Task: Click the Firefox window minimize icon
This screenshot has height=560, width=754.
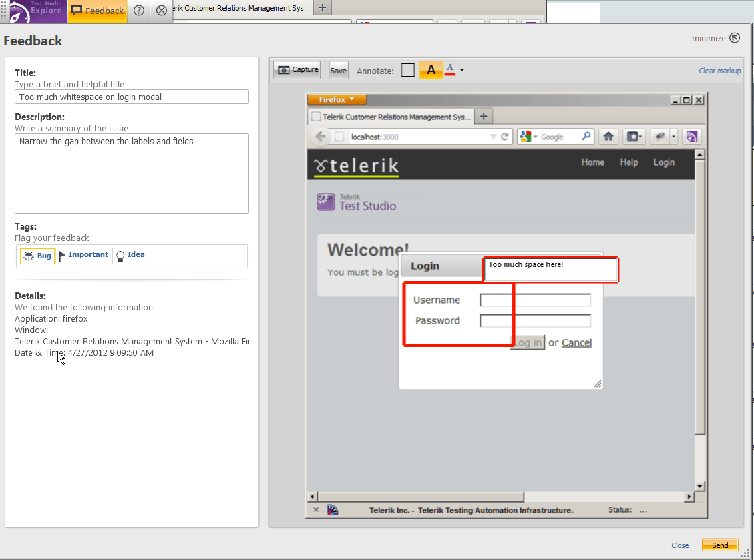Action: 676,100
